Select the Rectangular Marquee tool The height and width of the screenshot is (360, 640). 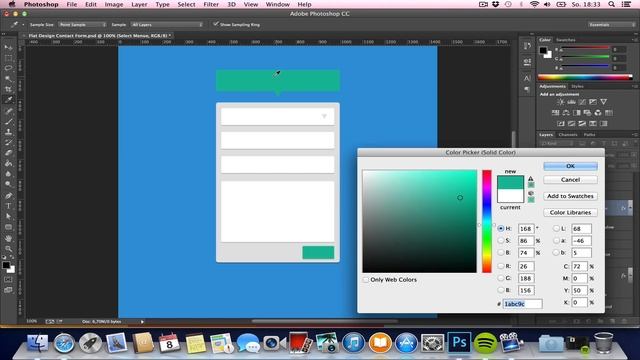[x=8, y=58]
